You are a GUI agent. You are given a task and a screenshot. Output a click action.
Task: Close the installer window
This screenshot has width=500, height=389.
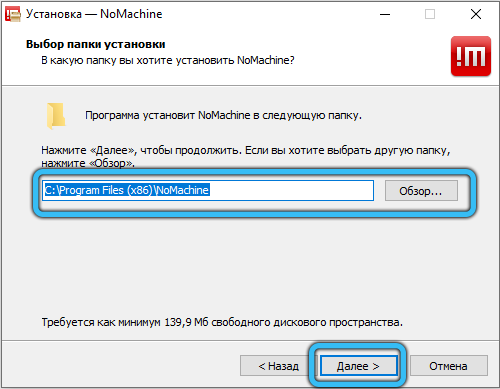click(x=476, y=14)
